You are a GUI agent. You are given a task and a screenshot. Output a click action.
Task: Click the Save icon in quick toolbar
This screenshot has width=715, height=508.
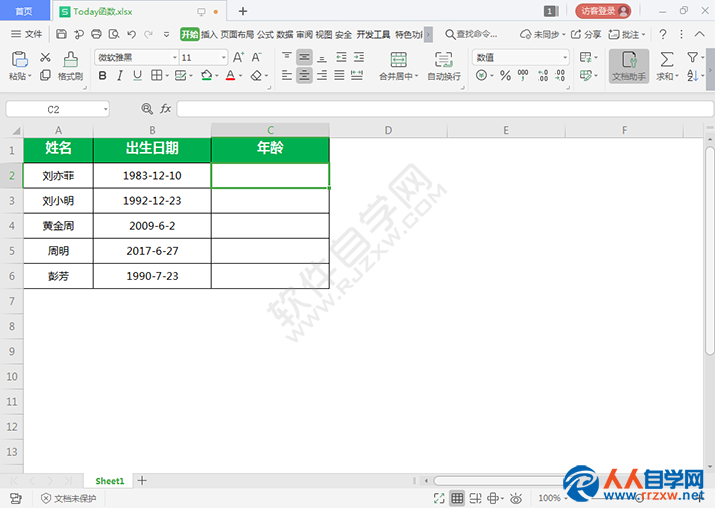62,34
